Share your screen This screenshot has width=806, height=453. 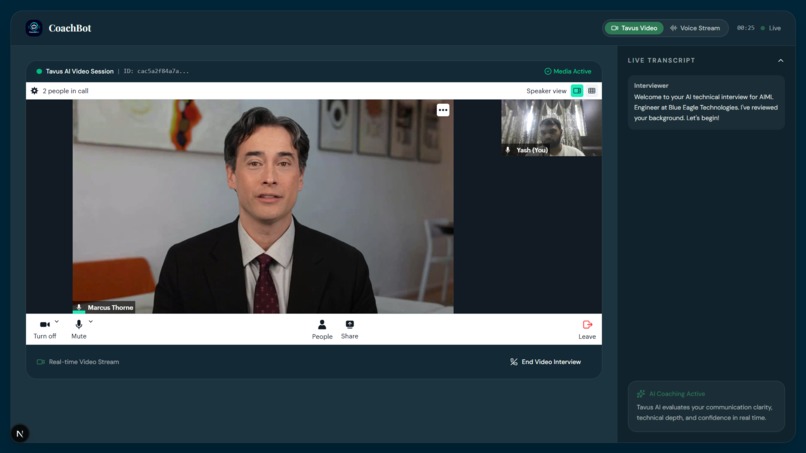click(x=350, y=330)
